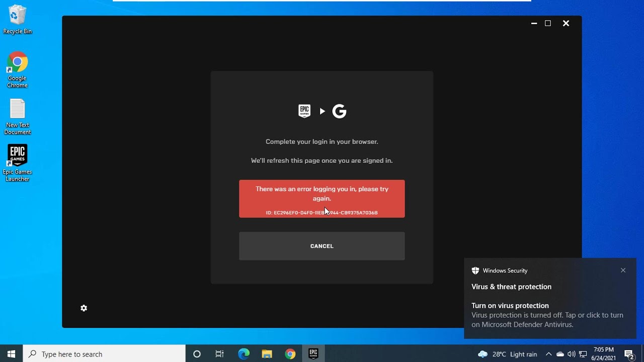Close the Epic Games Launcher window

(x=566, y=23)
